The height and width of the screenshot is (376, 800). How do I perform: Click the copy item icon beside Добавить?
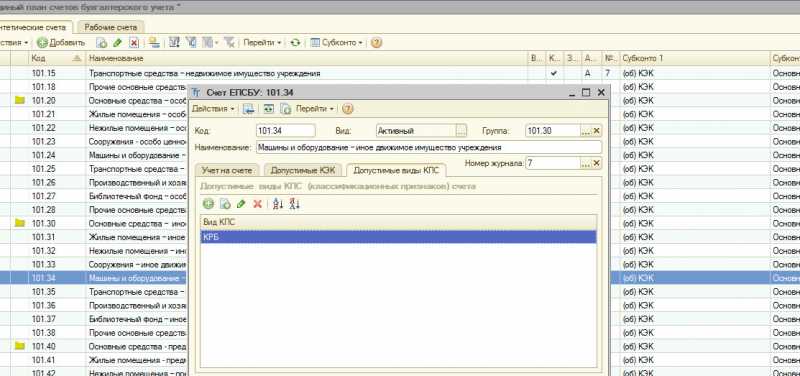click(102, 43)
